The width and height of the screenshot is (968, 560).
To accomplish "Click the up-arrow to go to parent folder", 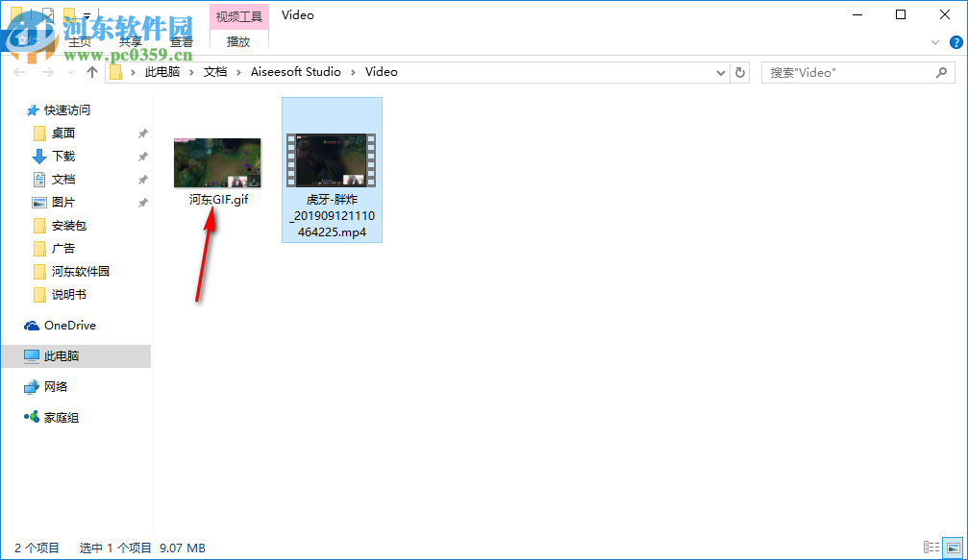I will tap(91, 71).
